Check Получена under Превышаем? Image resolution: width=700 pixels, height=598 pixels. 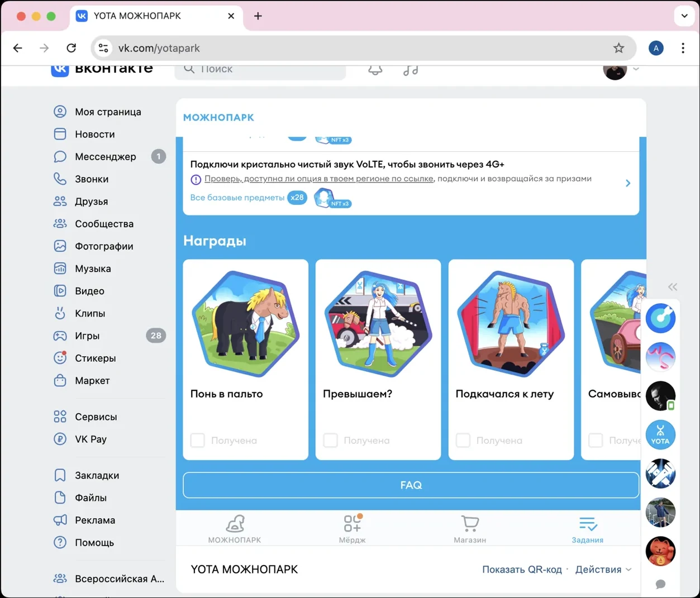point(330,440)
